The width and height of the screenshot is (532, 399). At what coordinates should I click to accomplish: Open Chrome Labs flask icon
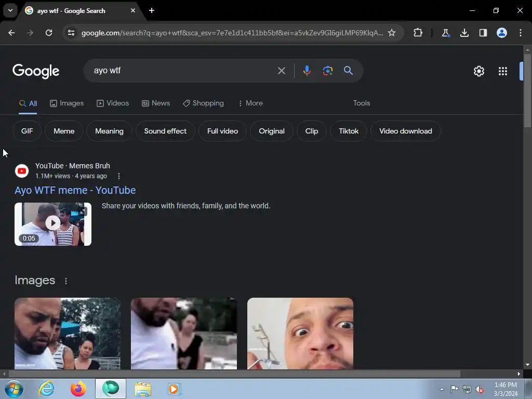click(x=445, y=33)
